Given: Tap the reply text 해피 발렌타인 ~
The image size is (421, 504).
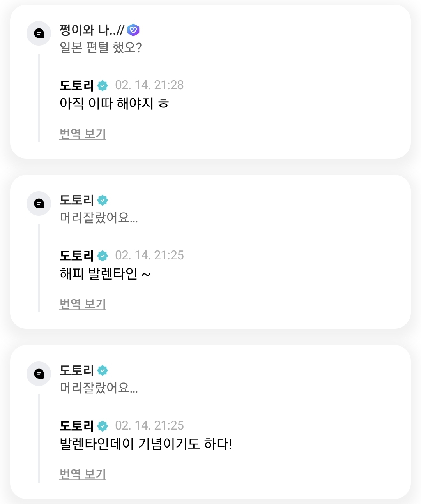Looking at the screenshot, I should click(105, 274).
